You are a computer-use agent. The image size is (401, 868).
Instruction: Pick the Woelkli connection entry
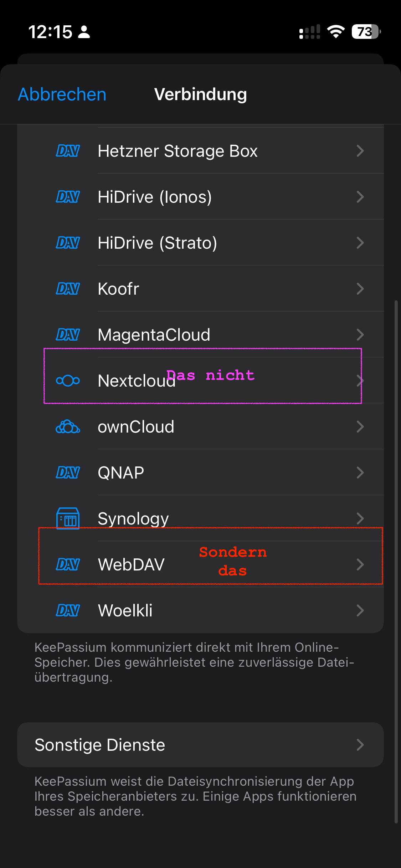[x=125, y=610]
